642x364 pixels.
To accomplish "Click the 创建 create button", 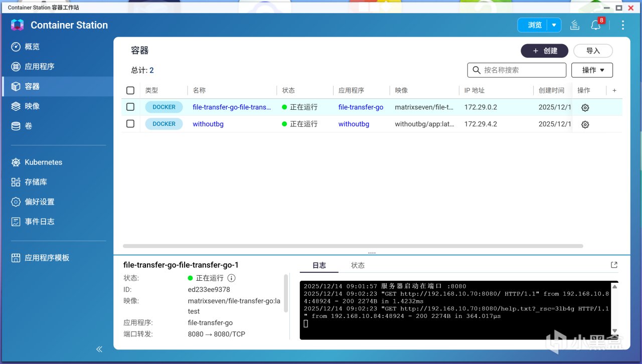I will click(x=544, y=51).
